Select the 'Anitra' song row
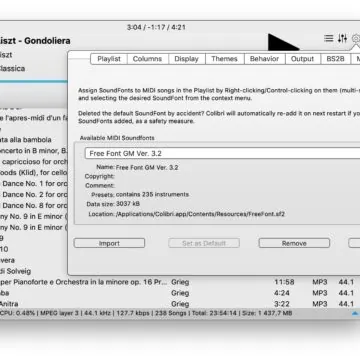Viewport: 360px width, 360px height. 180,304
